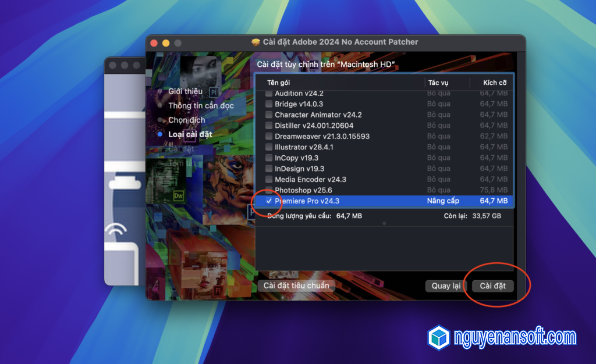Check the Media Encoder v24.3 box
Image resolution: width=596 pixels, height=364 pixels.
point(269,179)
